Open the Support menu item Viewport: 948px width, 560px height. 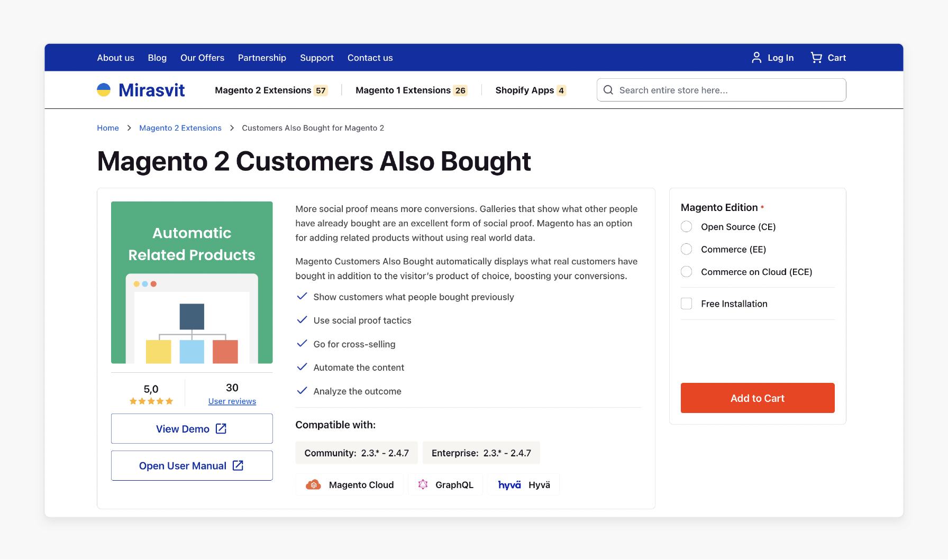click(x=317, y=58)
